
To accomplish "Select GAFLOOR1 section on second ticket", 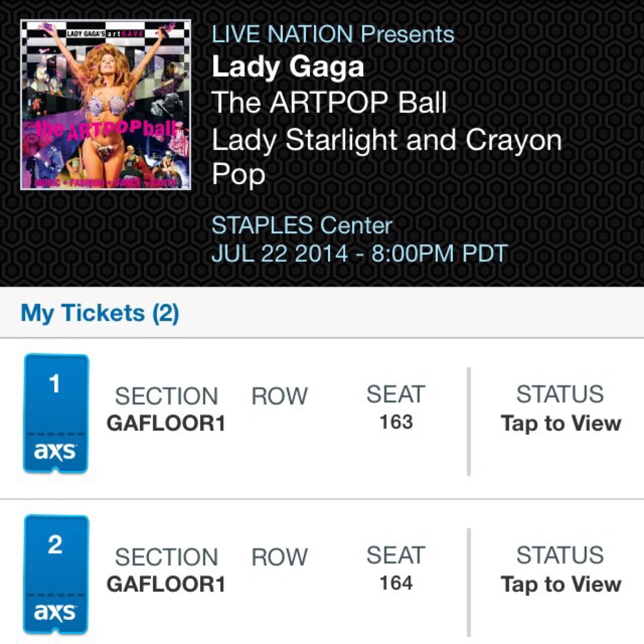I will (x=166, y=585).
